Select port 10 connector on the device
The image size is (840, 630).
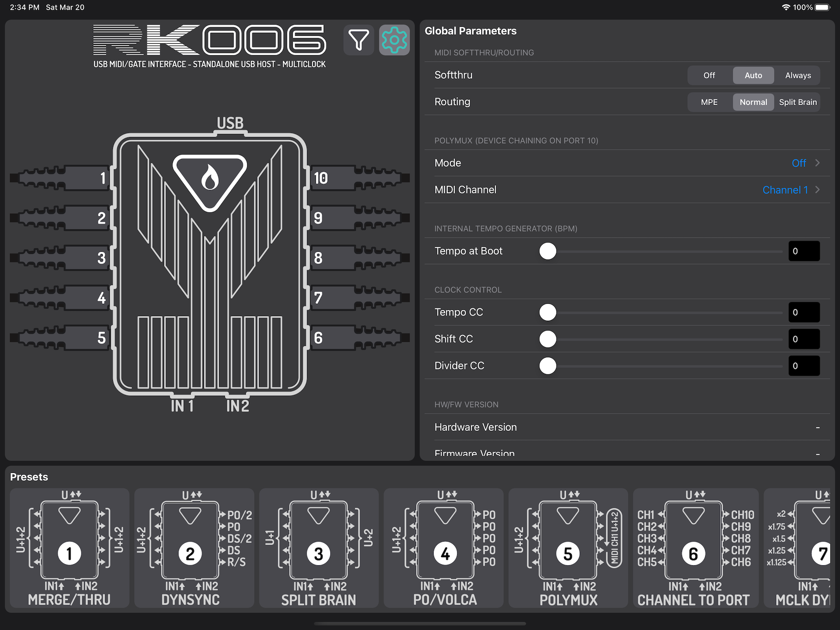coord(359,178)
